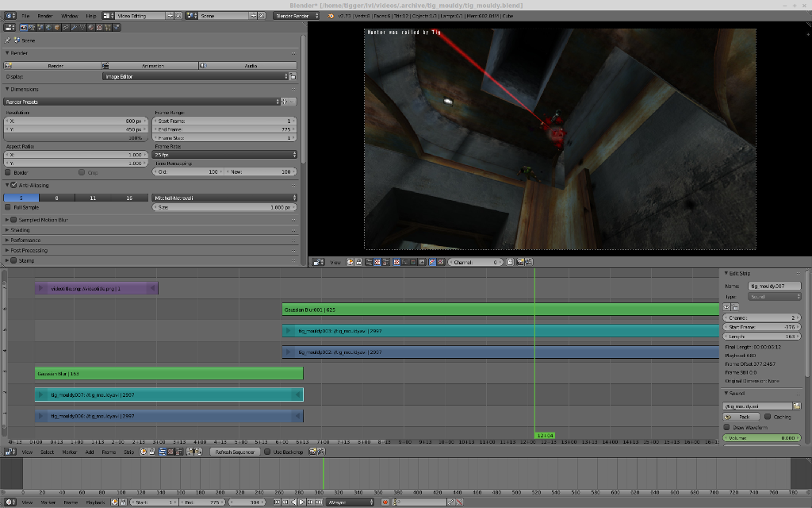Collapse the Dimensions panel
This screenshot has width=812, height=508.
click(x=25, y=89)
